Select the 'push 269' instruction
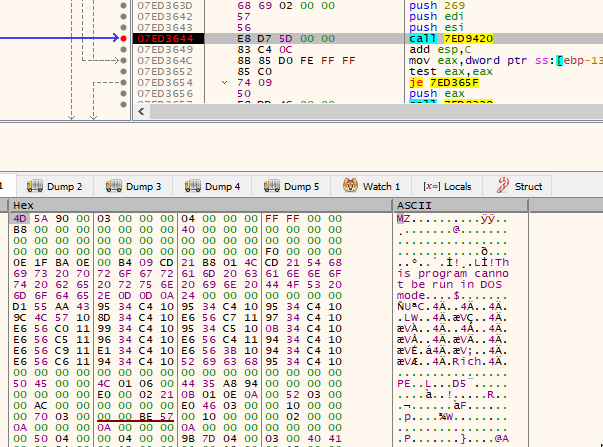This screenshot has width=603, height=447. (x=437, y=5)
